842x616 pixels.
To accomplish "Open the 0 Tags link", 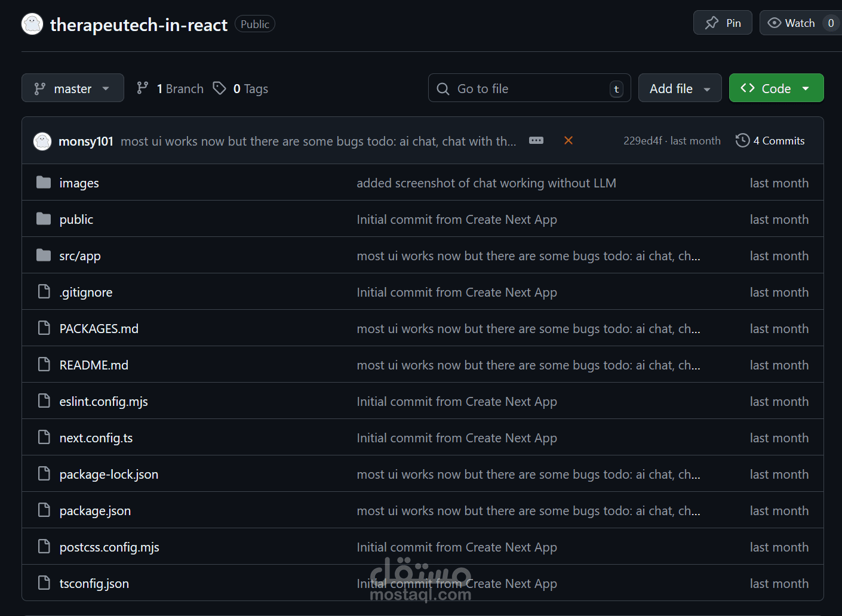I will [x=241, y=88].
